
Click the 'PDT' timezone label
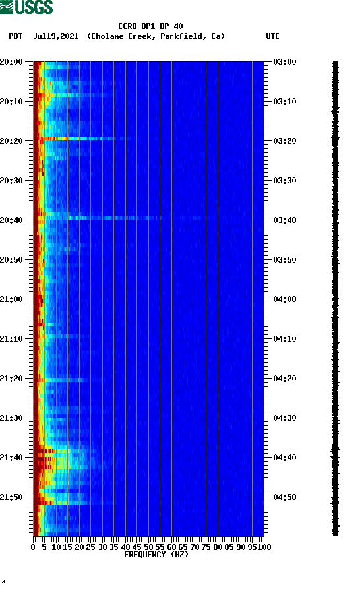[15, 36]
